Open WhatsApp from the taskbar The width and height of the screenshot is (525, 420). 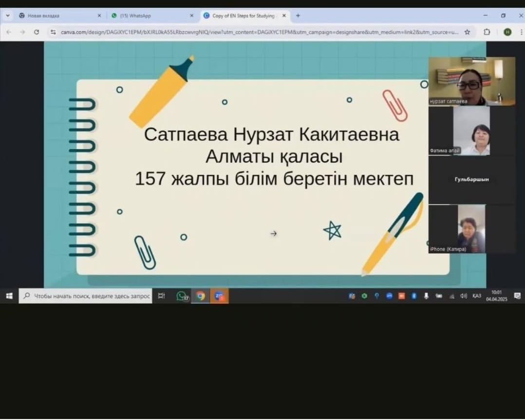tap(182, 296)
